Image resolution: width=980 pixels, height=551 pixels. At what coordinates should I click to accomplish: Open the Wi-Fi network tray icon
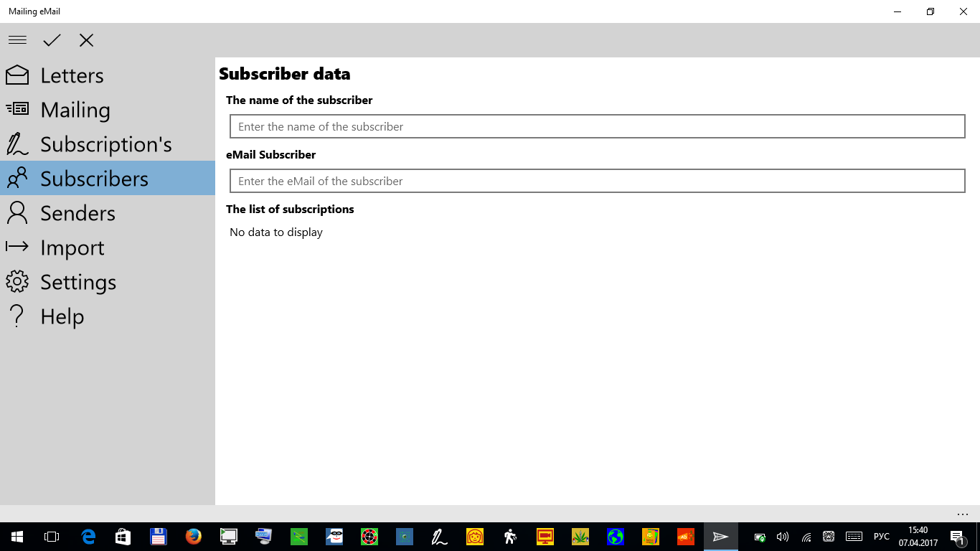coord(806,537)
